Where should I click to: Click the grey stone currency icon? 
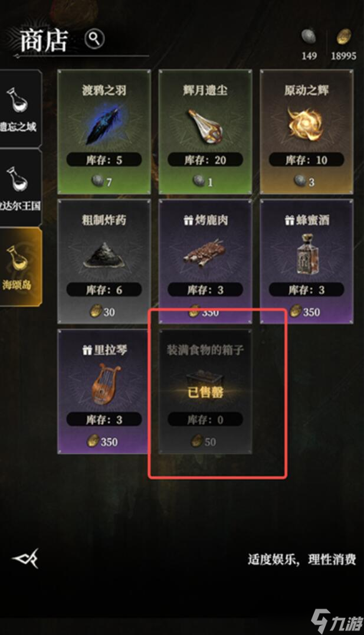309,37
